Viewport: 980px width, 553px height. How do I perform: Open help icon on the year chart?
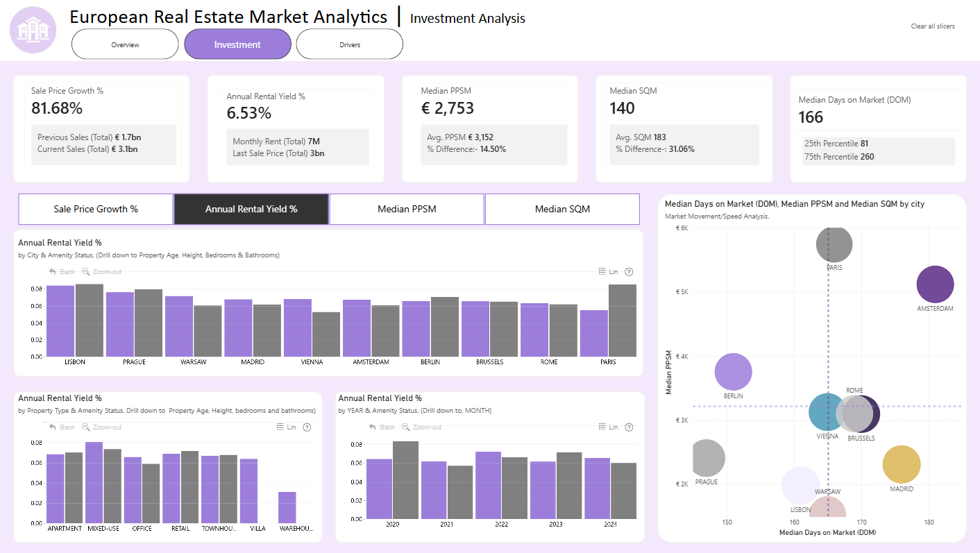coord(629,427)
